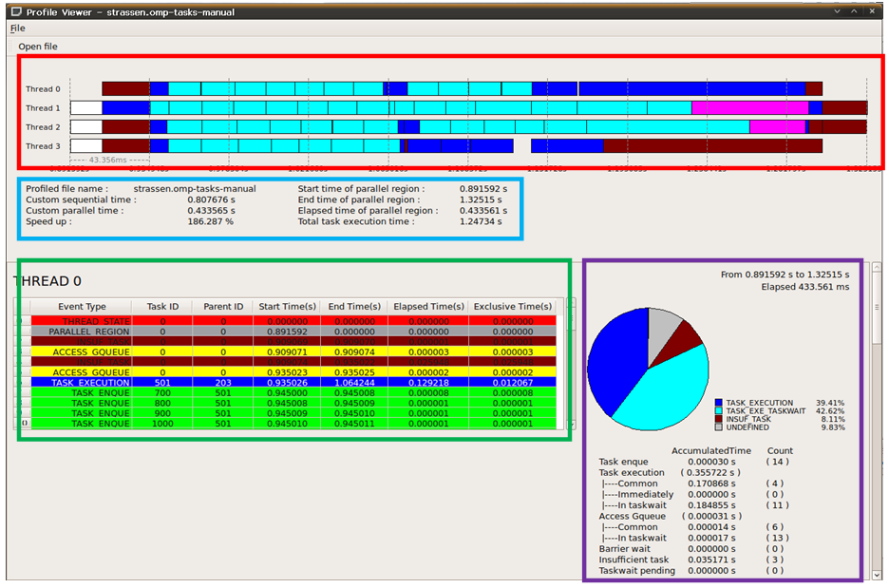Image resolution: width=889 pixels, height=588 pixels.
Task: Click the Task ID column header
Action: point(162,307)
